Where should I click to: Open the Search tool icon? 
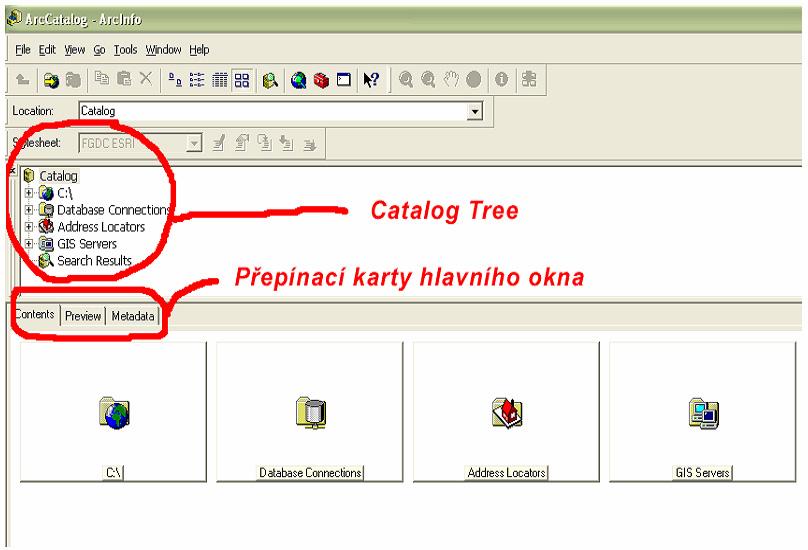click(270, 80)
